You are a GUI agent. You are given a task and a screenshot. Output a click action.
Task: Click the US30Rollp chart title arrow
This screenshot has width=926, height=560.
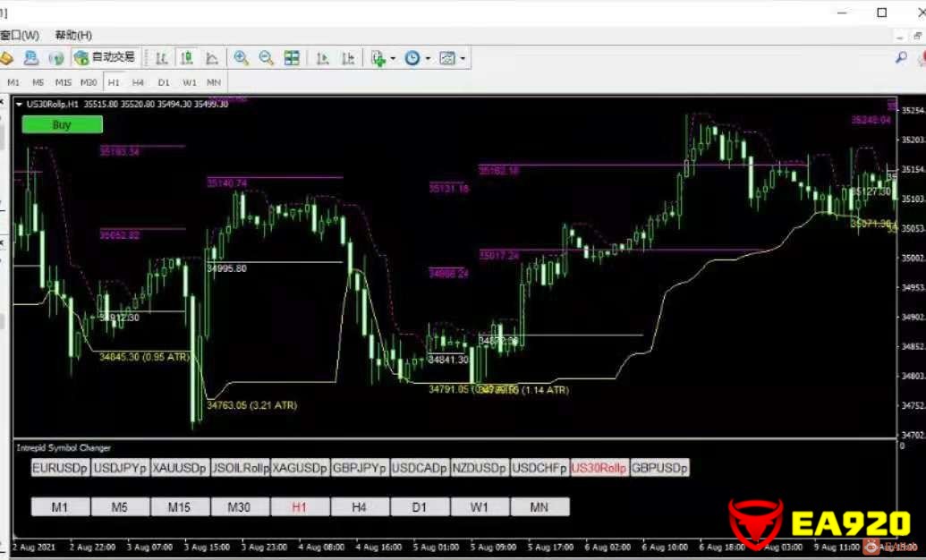coord(20,104)
